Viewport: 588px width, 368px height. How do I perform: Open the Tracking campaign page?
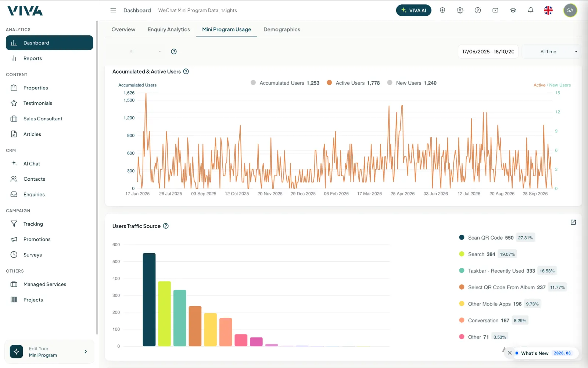point(49,224)
